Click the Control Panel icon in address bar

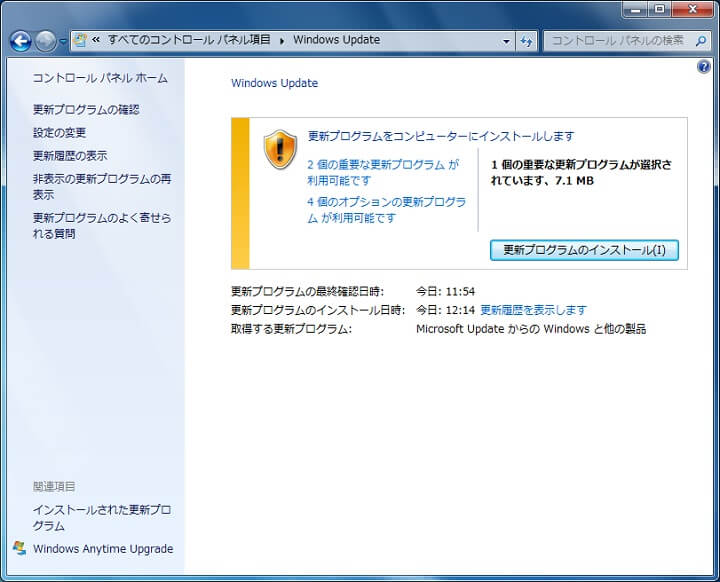(x=80, y=40)
